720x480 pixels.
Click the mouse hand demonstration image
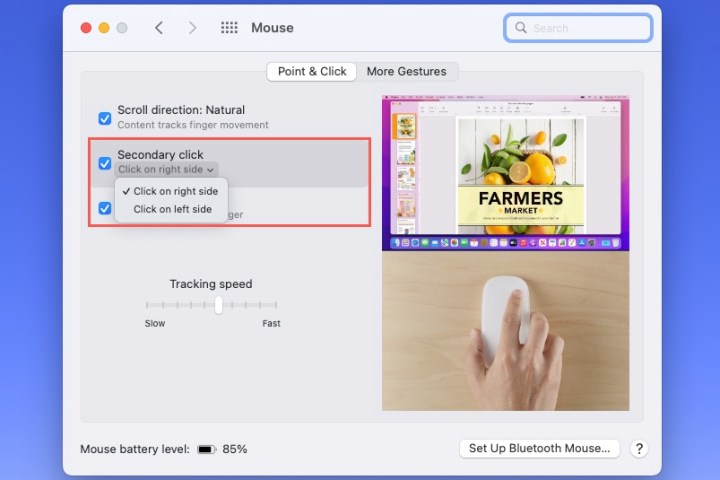point(506,331)
